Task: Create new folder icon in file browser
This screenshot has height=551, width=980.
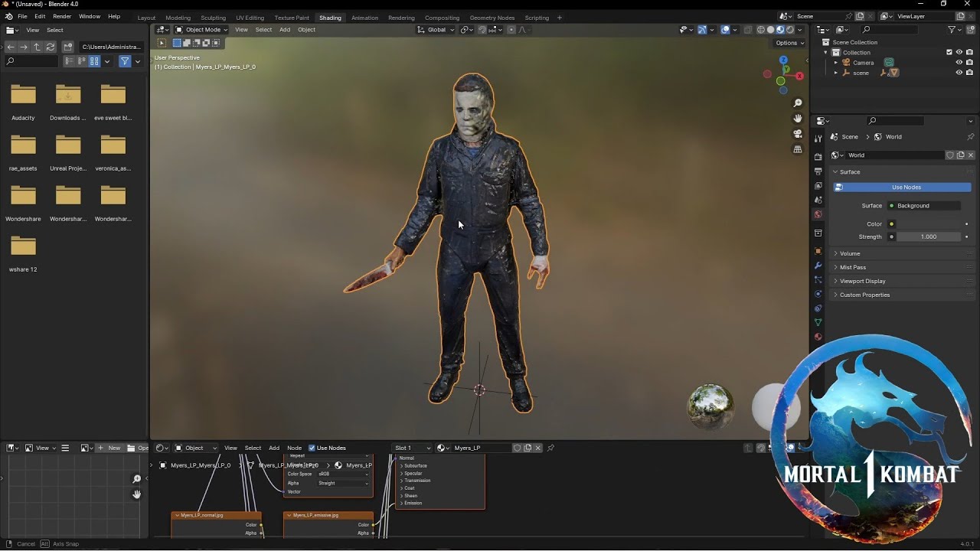Action: (68, 47)
